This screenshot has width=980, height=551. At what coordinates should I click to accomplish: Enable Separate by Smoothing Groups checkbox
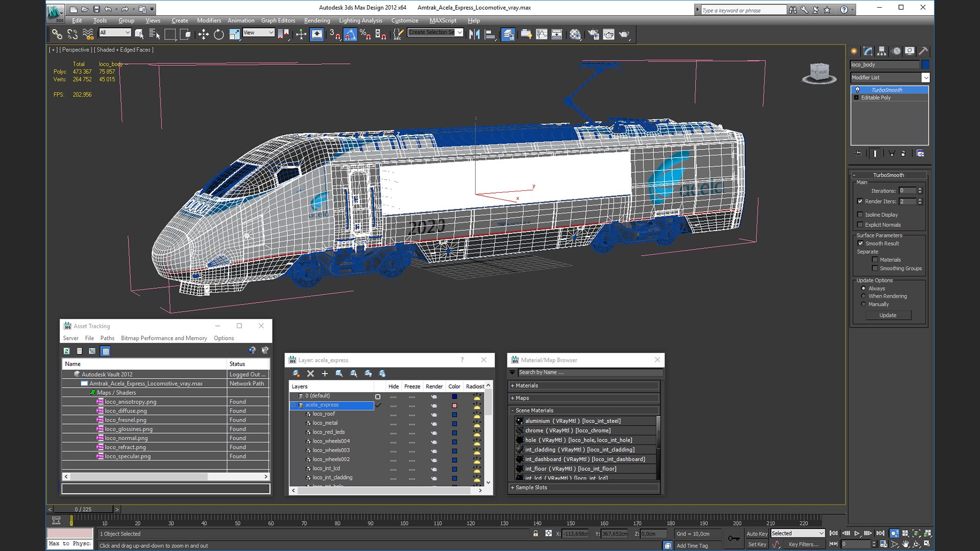point(875,268)
